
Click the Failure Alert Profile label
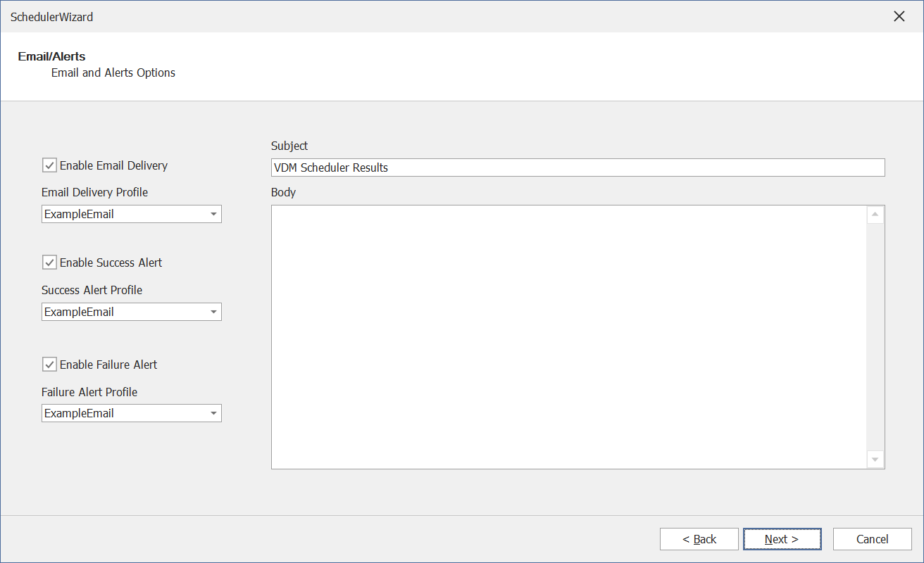pos(89,392)
